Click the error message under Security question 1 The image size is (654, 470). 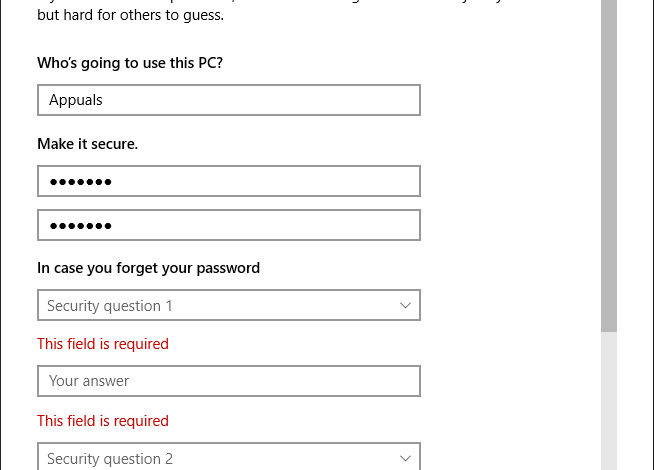click(103, 344)
